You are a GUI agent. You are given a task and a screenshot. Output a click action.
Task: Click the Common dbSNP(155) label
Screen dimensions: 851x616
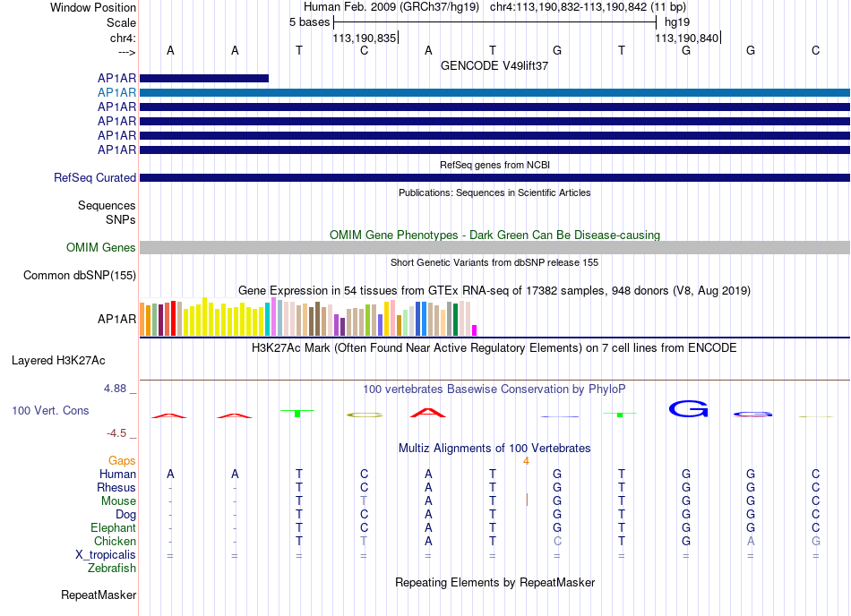pos(80,276)
